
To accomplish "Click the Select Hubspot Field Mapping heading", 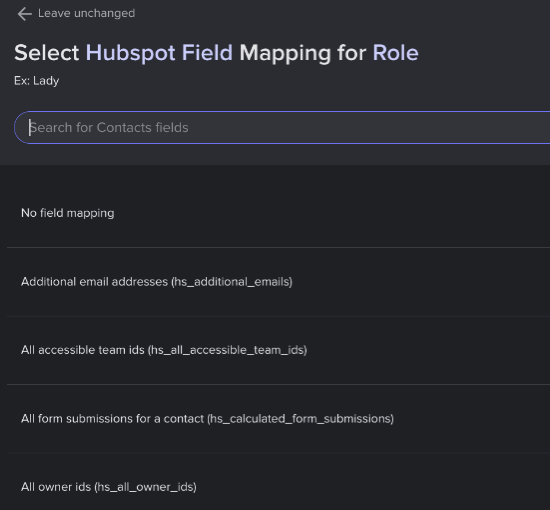I will pyautogui.click(x=216, y=53).
